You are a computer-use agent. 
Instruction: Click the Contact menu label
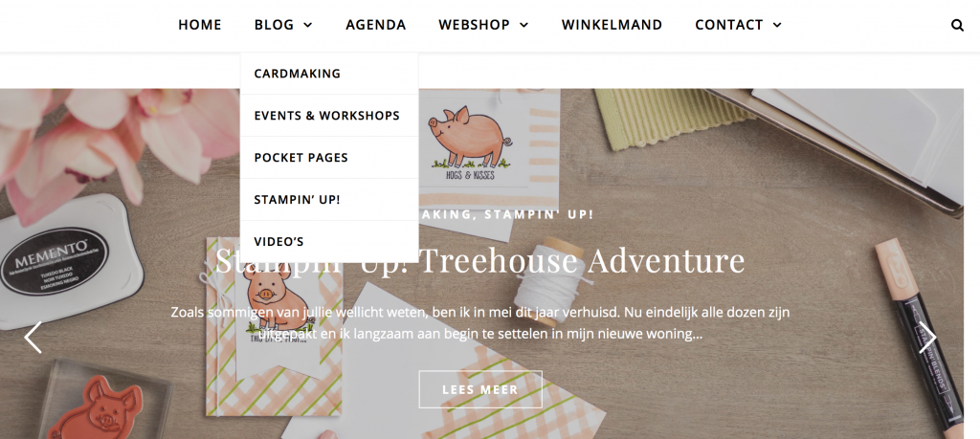pyautogui.click(x=728, y=25)
